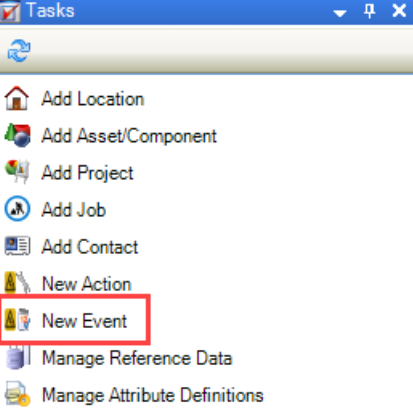The width and height of the screenshot is (413, 408).
Task: Open the Manage Reference Data link
Action: click(x=137, y=358)
